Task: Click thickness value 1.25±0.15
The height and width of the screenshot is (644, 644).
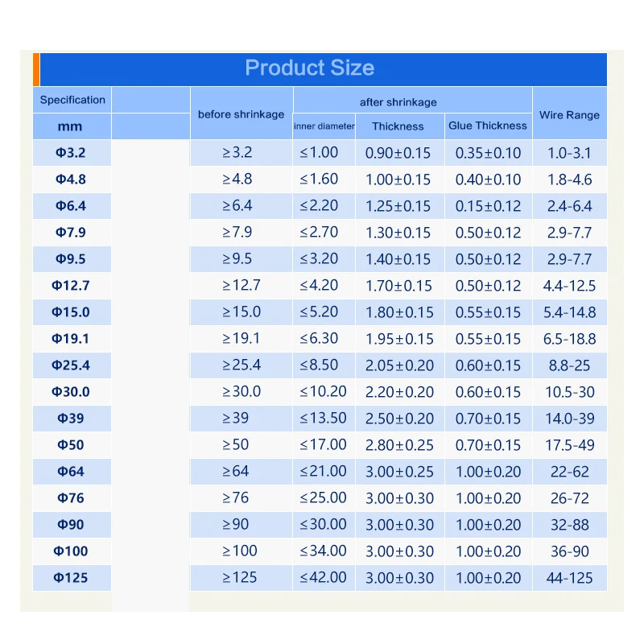Action: click(x=399, y=206)
